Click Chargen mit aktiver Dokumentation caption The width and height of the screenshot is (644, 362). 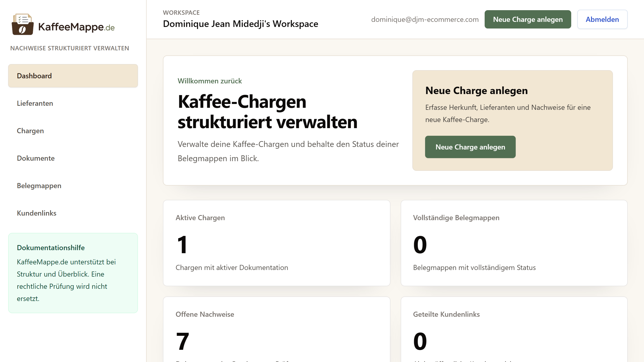232,267
